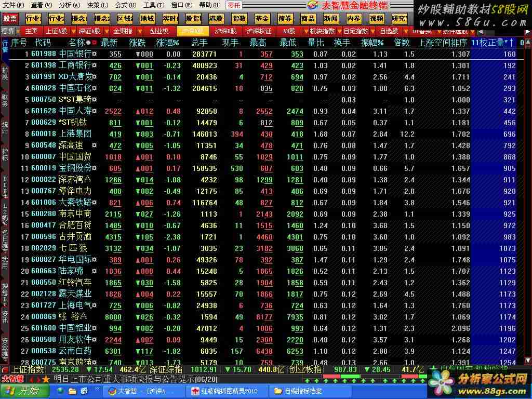Viewport: 532px width, 399px height.
Task: Open the 研究 toolbar button
Action: tap(400, 18)
